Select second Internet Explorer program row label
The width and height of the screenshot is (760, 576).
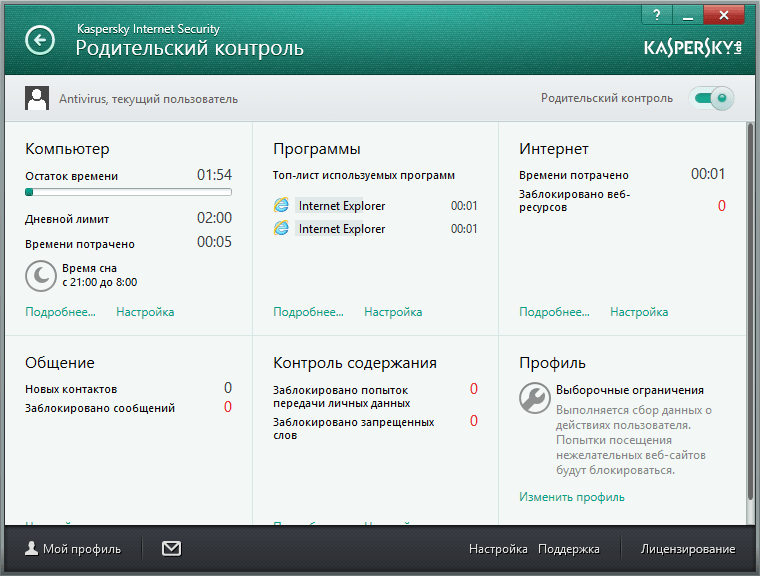pos(342,228)
